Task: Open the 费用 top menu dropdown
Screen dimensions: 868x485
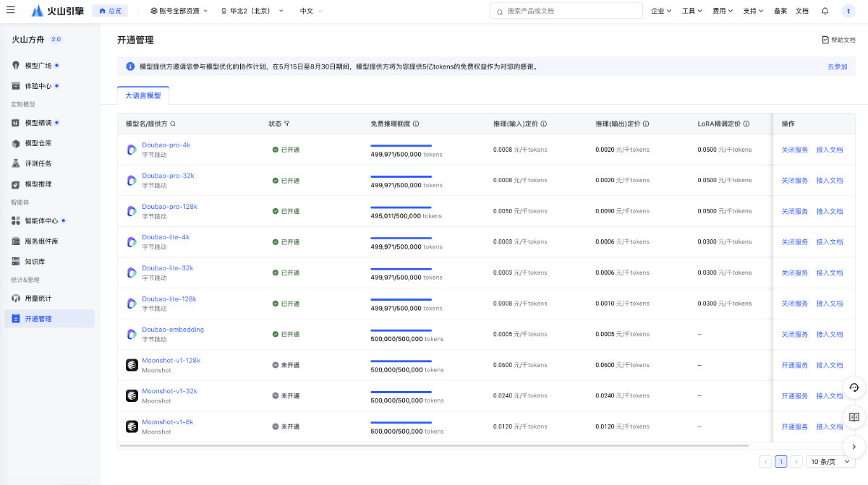Action: 723,11
